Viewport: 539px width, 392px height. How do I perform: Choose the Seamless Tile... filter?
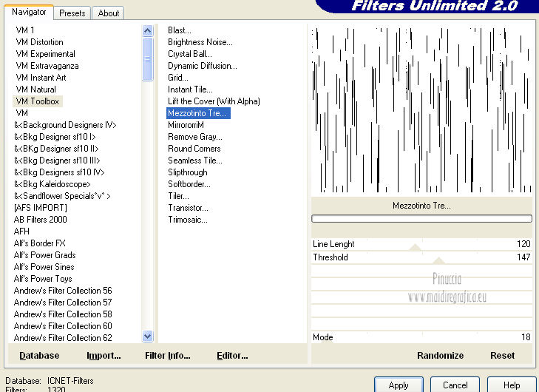195,160
